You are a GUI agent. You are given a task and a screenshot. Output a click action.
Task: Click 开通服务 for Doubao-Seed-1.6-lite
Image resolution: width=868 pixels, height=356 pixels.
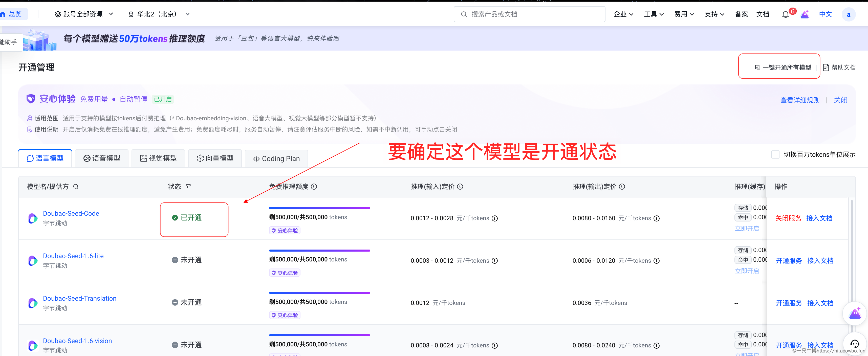coord(789,260)
